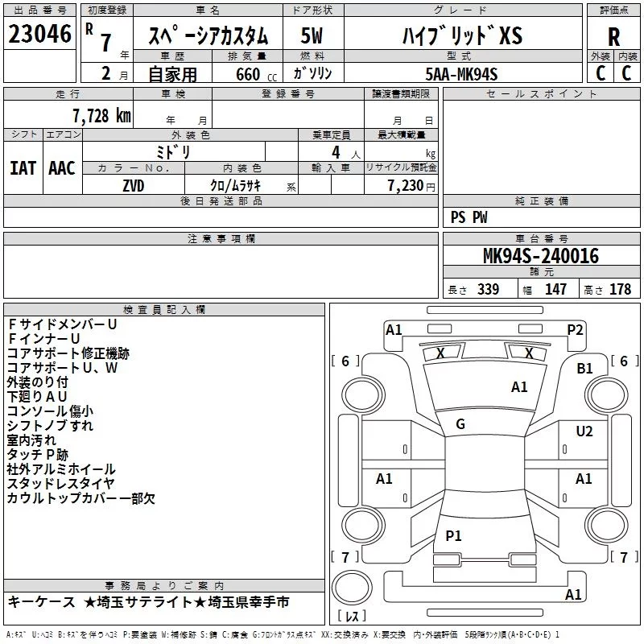
Task: Click the vehicle history 自家用
Action: (x=172, y=74)
